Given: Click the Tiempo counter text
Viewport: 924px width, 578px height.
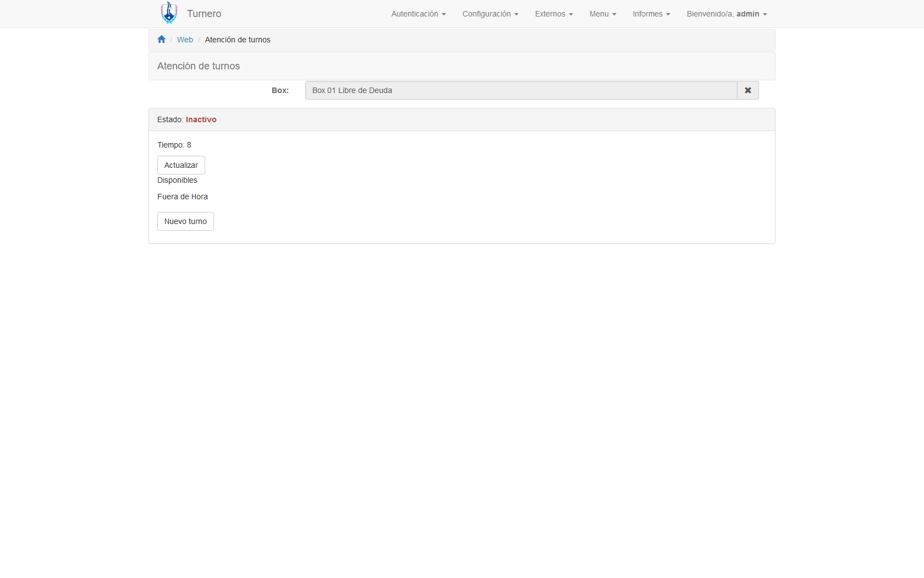Looking at the screenshot, I should coord(174,145).
